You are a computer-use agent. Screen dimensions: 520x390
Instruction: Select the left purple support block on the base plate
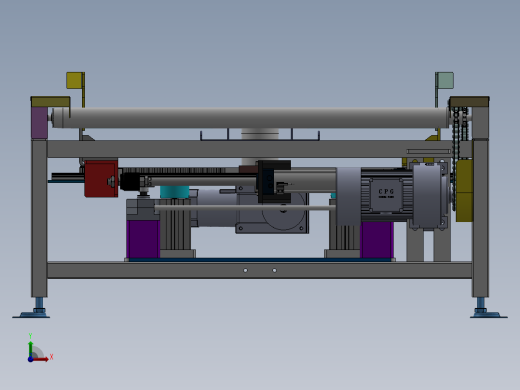coord(143,239)
